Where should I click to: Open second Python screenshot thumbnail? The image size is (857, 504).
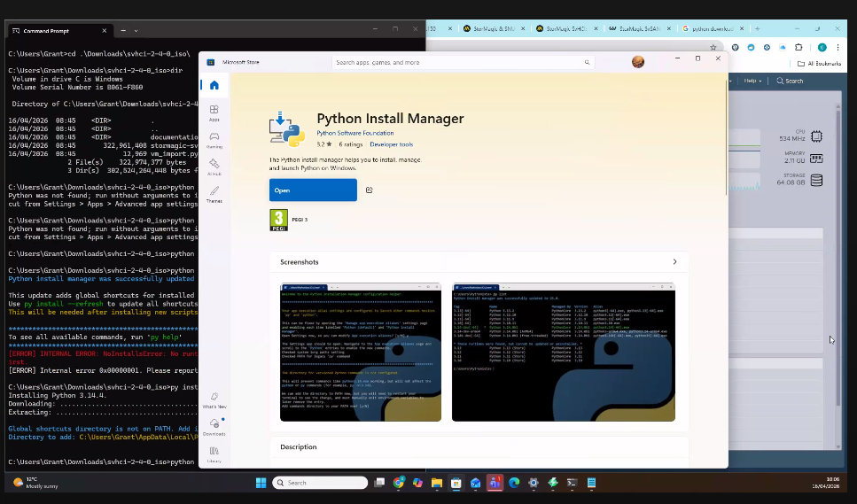coord(563,353)
